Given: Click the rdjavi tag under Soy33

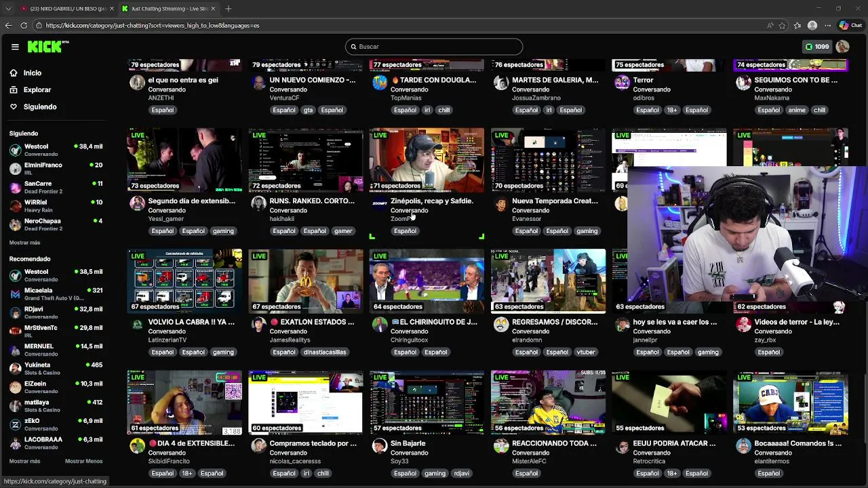Looking at the screenshot, I should tap(462, 474).
